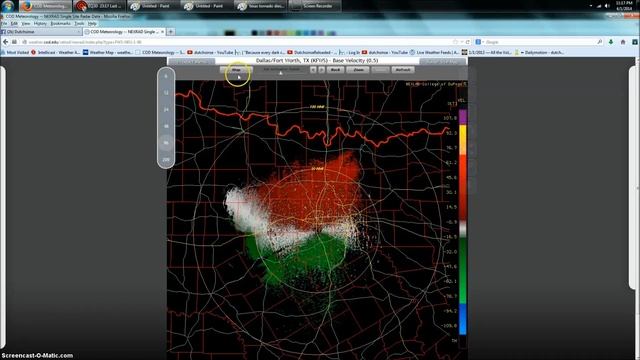Open the Bookmarks menu in Firefox
640x360 pixels.
(x=60, y=24)
